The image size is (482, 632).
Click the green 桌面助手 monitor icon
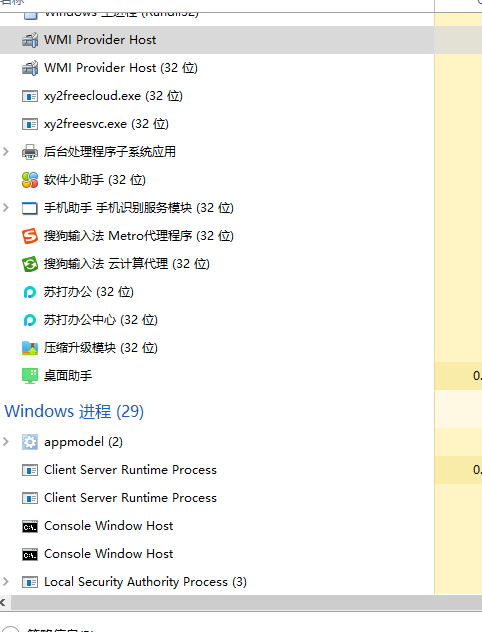click(x=30, y=376)
